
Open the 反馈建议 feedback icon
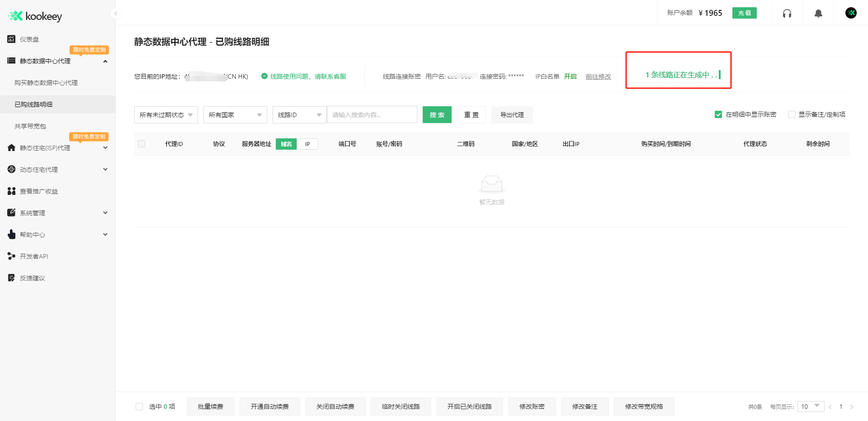tap(11, 278)
